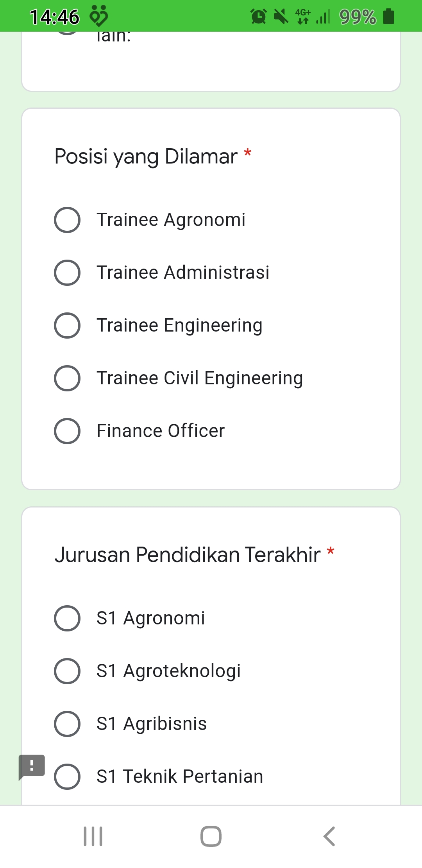Tap the Posisi yang Dilamar question title
The height and width of the screenshot is (868, 422).
point(146,156)
